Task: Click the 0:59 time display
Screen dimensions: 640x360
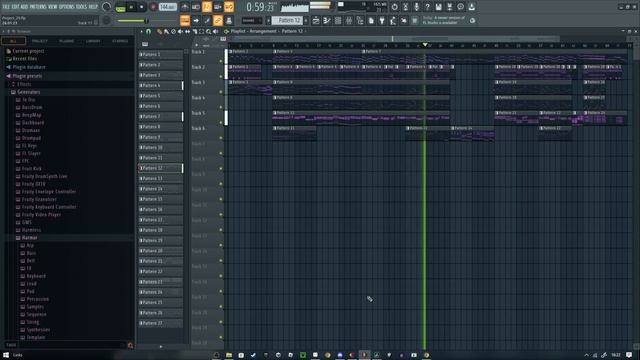Action: 260,7
